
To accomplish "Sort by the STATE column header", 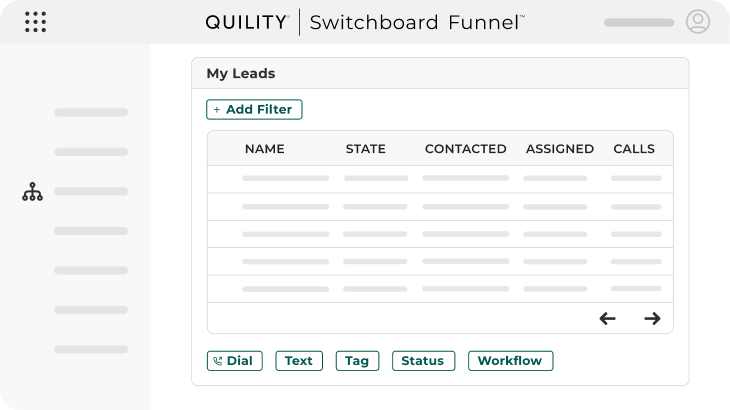I will pyautogui.click(x=365, y=149).
